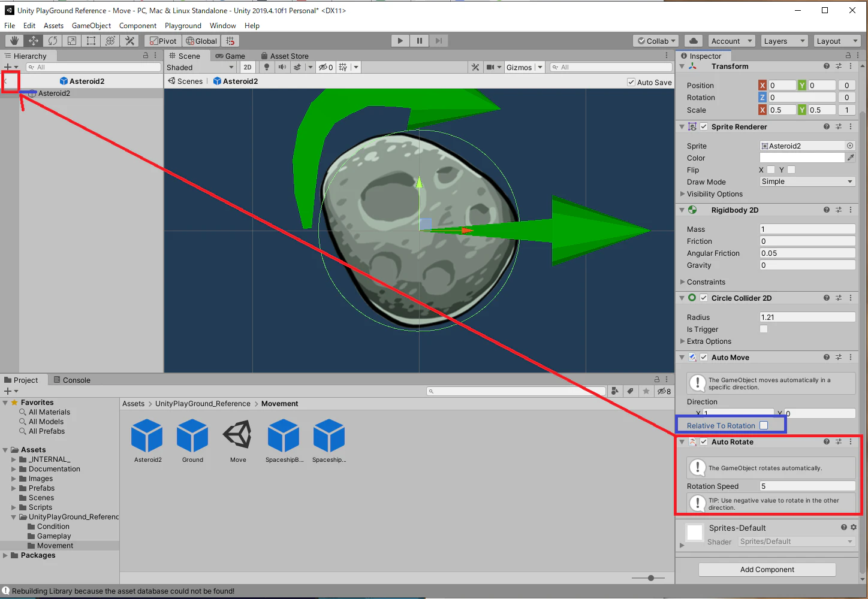Open the cloud Services icon

694,41
